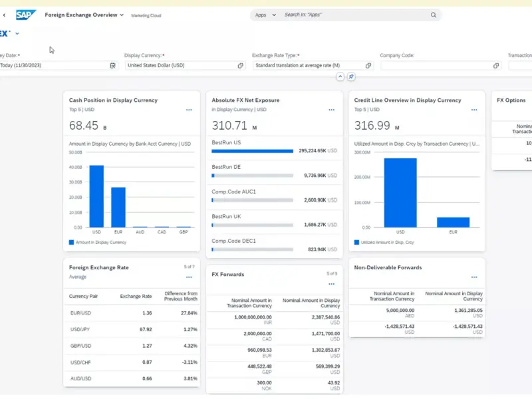The height and width of the screenshot is (399, 532).
Task: Select BestRun US exposure row
Action: point(274,147)
